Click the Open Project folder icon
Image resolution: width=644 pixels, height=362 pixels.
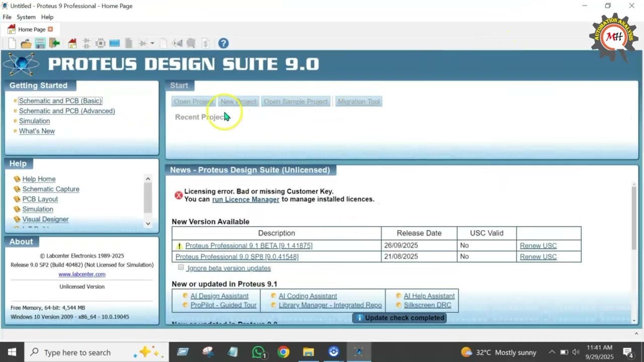[26, 44]
